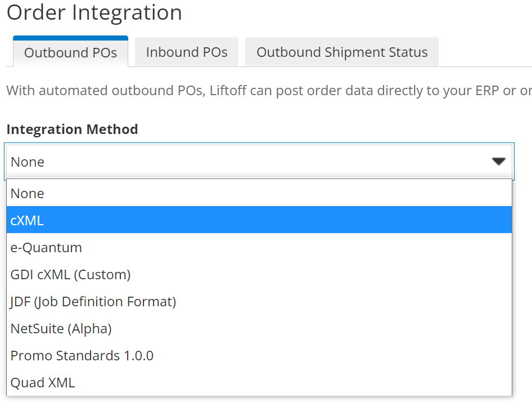
Task: Choose Promo Standards 1.0.0 option
Action: 82,355
